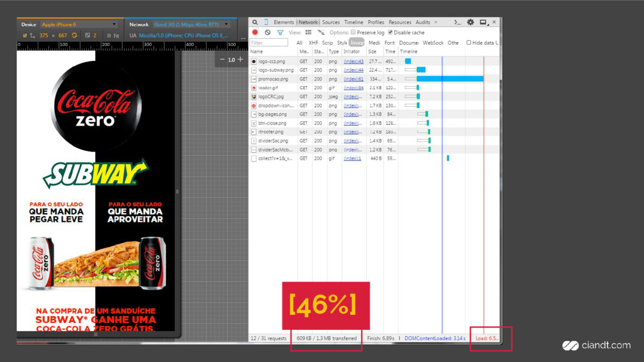Click the DOMContentLoaded: 3.14 s status text

[x=435, y=339]
